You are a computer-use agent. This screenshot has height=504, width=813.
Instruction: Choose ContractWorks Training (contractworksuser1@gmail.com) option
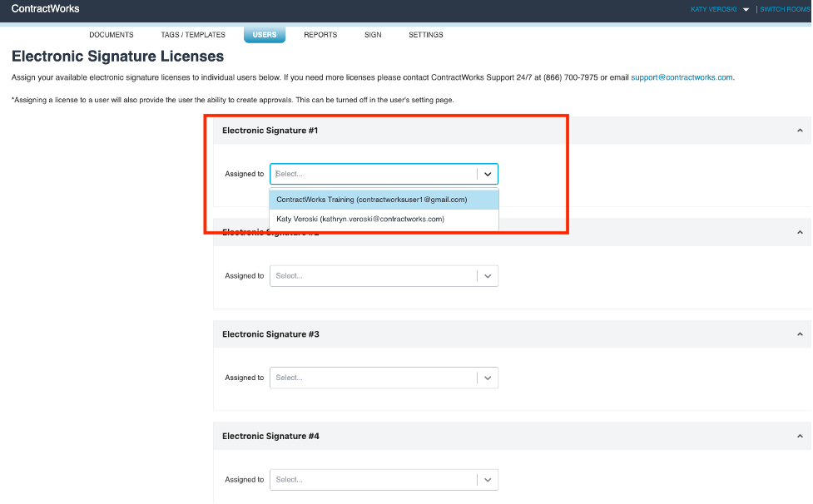coord(384,200)
